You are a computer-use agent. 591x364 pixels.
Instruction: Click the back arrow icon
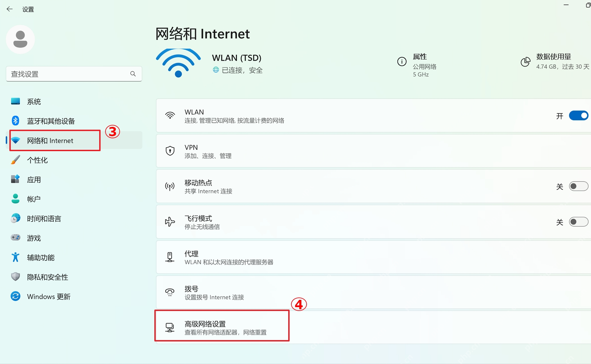(9, 9)
